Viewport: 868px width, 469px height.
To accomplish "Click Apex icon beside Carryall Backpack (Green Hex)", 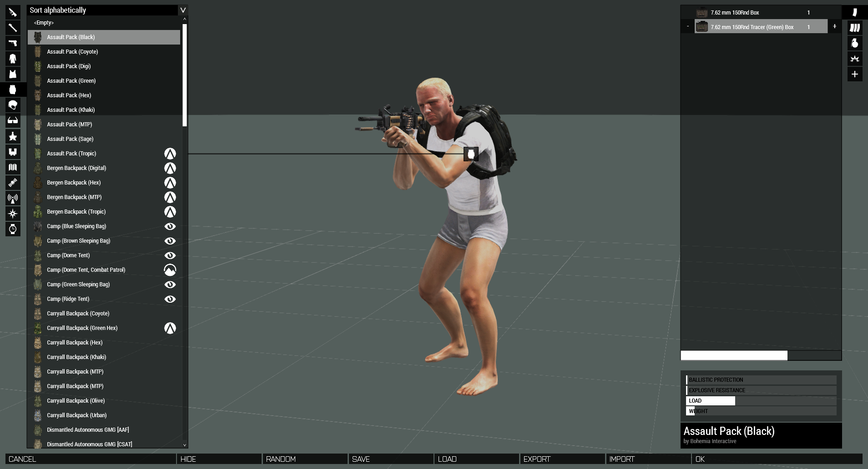I will click(170, 328).
